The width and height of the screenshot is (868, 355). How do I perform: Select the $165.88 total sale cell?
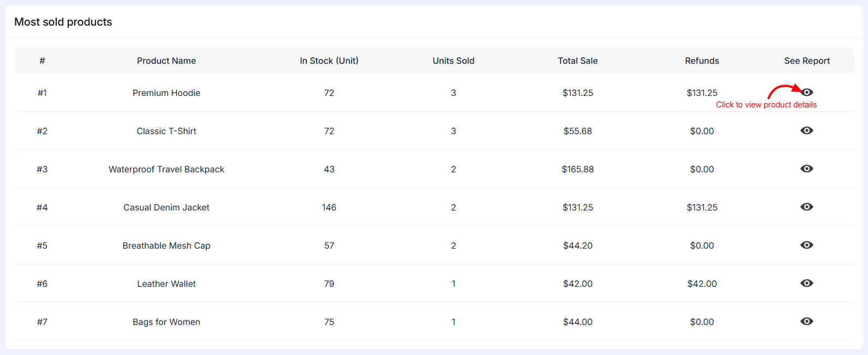point(578,169)
